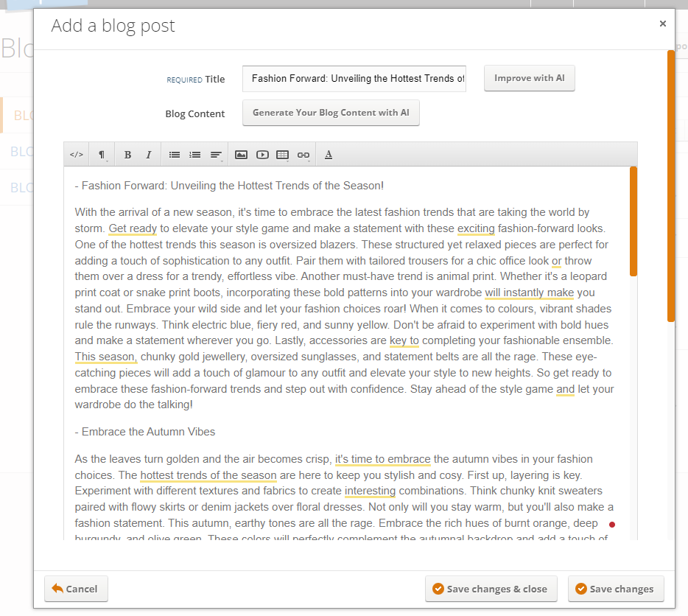Click the underlined phrase 'will instantly make'
Screen dimensions: 688x616
[x=529, y=293]
